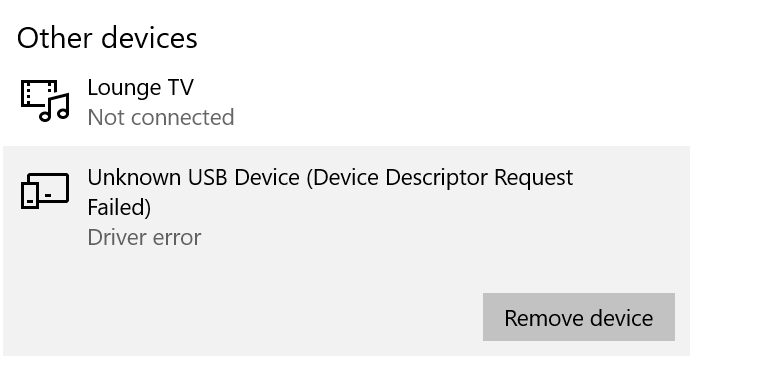Click the Unknown USB Device icon

click(x=45, y=191)
